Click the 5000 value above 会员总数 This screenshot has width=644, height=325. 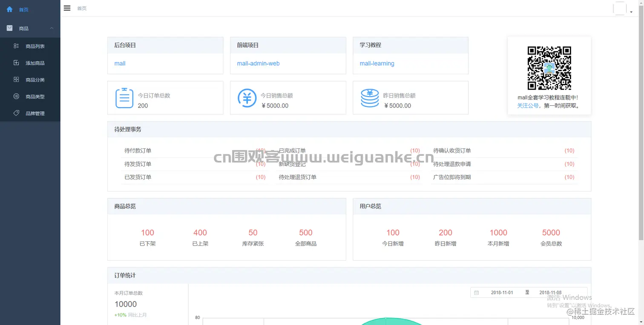point(551,232)
